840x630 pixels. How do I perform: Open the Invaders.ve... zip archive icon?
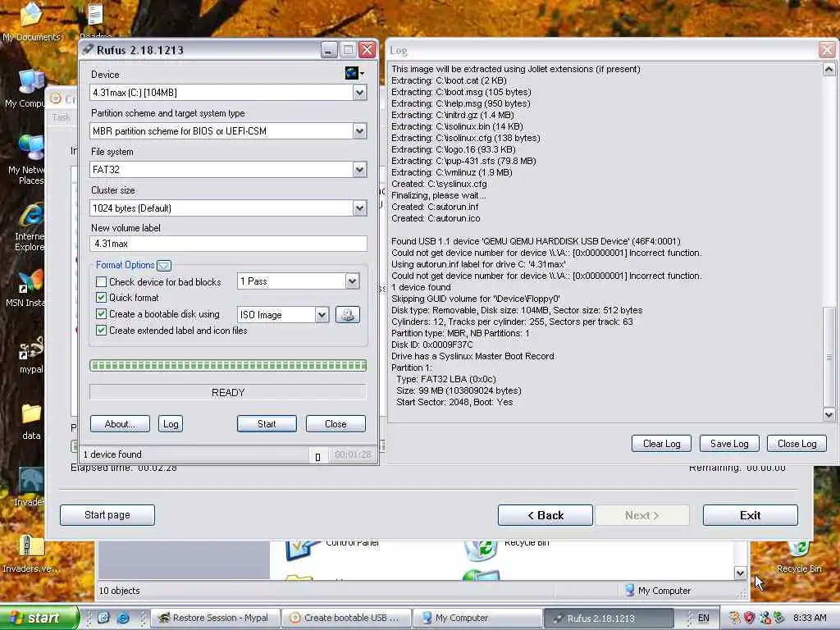(x=30, y=554)
